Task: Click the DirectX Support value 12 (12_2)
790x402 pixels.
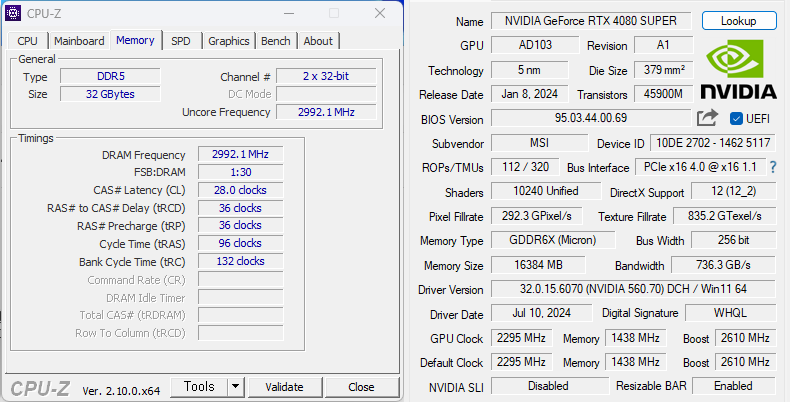Action: (x=733, y=191)
